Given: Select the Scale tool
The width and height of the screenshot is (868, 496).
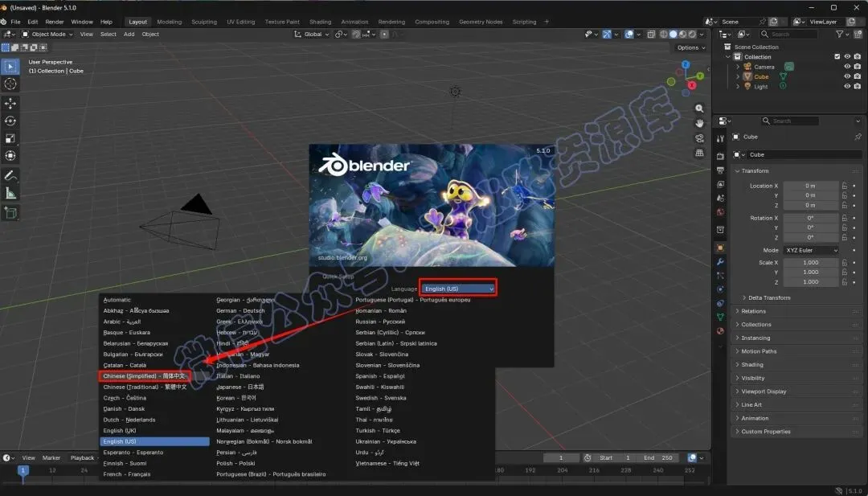Looking at the screenshot, I should pyautogui.click(x=10, y=138).
